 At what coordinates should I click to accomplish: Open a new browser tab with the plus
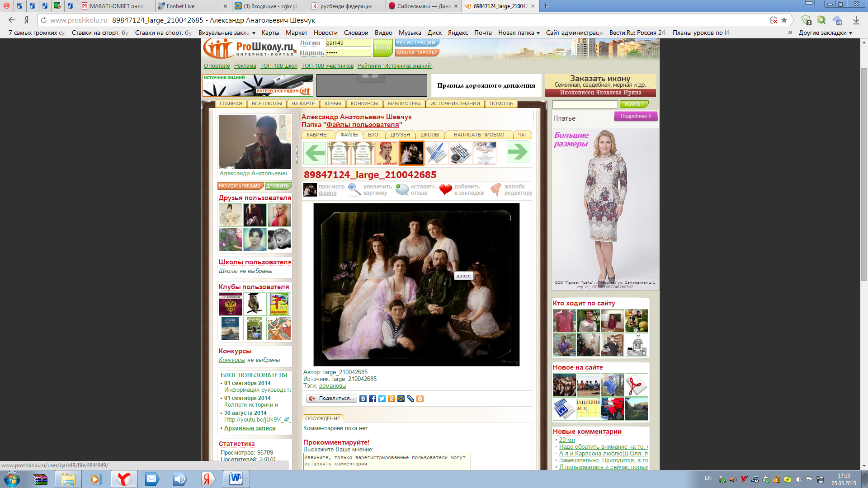click(546, 6)
